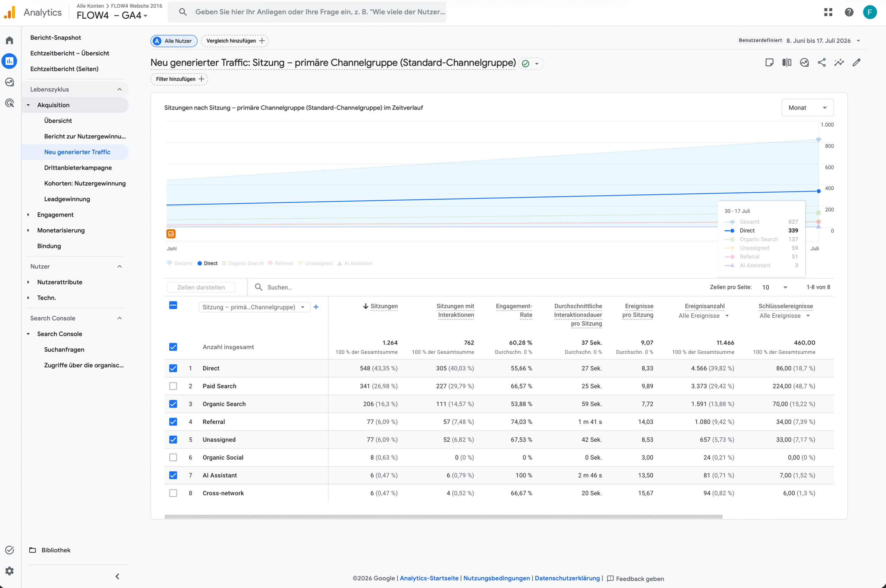This screenshot has width=886, height=588.
Task: Click the Analytics logo
Action: pos(10,12)
